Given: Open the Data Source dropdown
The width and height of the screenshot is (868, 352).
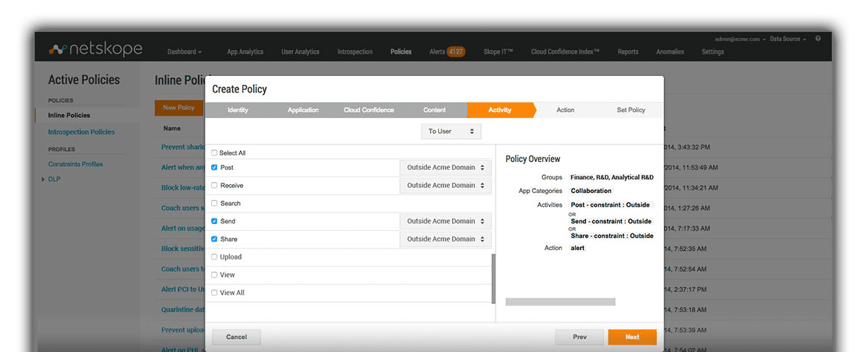Looking at the screenshot, I should point(788,39).
